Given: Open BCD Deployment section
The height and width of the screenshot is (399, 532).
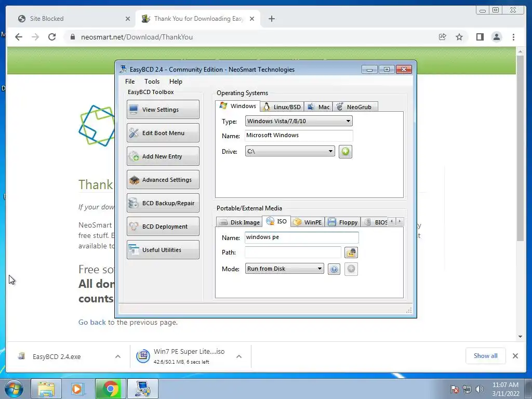Looking at the screenshot, I should pos(163,227).
